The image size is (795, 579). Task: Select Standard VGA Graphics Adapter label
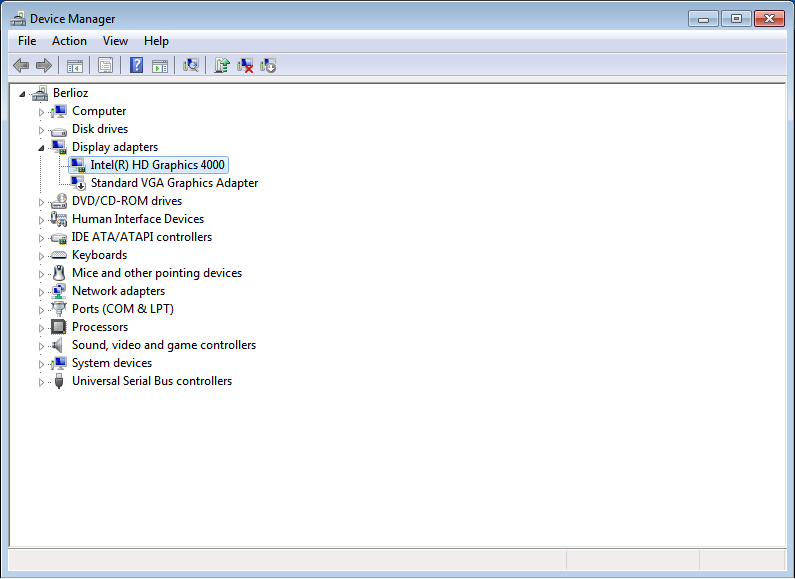(174, 183)
